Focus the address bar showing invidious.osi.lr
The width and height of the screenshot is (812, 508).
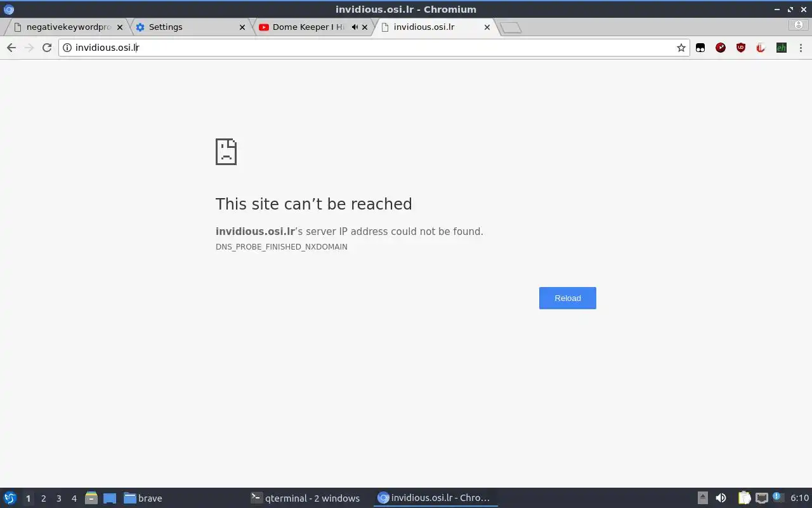tap(374, 48)
